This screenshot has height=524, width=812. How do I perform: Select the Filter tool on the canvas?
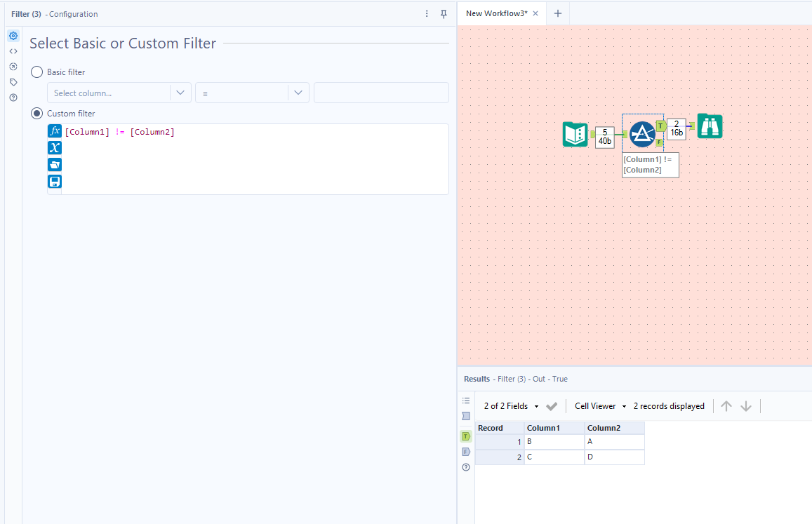pos(642,133)
